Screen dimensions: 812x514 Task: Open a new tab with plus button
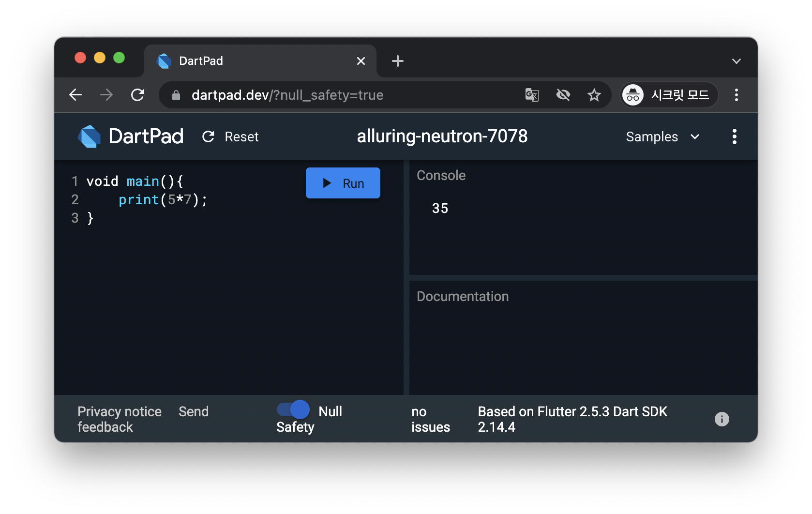[398, 61]
